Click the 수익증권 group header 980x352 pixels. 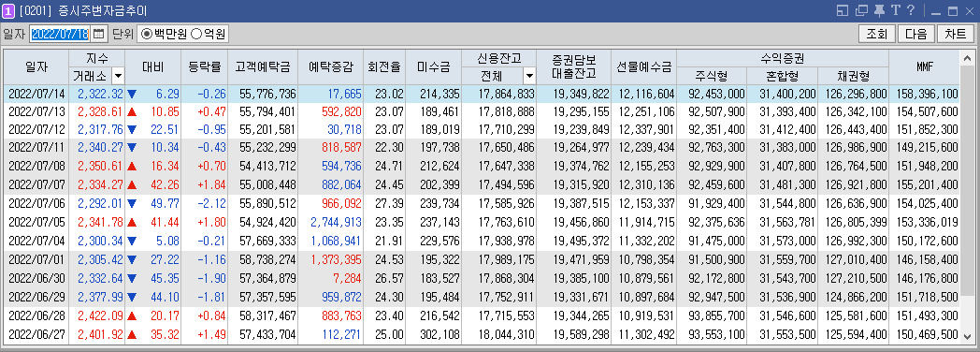point(783,58)
